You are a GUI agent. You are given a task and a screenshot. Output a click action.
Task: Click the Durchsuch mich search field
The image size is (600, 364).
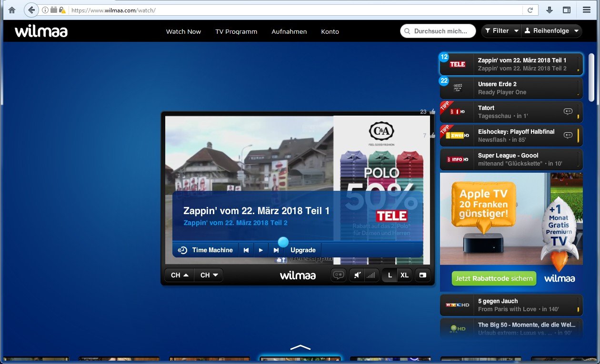438,31
